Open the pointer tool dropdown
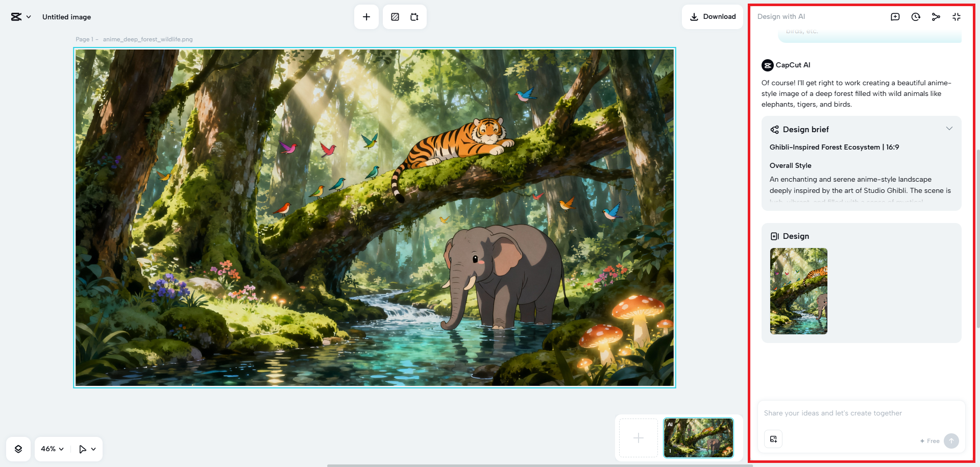 coord(87,449)
